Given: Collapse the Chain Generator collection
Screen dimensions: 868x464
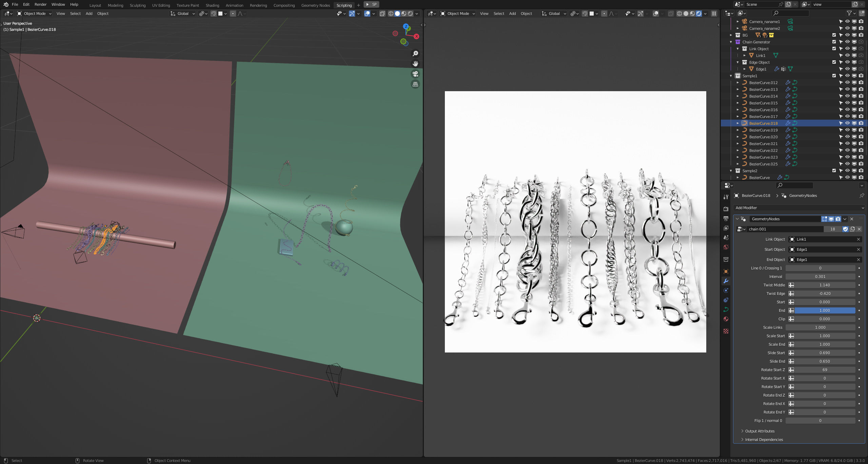Looking at the screenshot, I should click(x=731, y=42).
